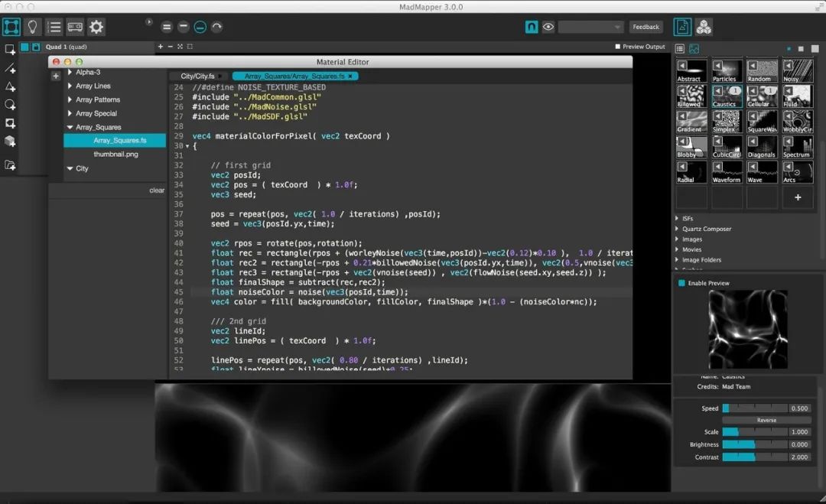Toggle Preview Output checkbox
The width and height of the screenshot is (826, 504).
617,47
